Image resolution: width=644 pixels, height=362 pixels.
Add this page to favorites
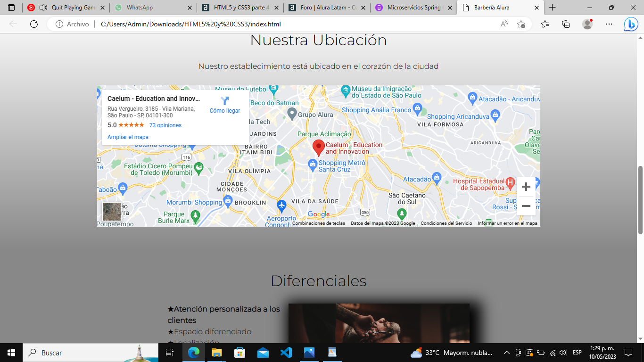point(521,24)
